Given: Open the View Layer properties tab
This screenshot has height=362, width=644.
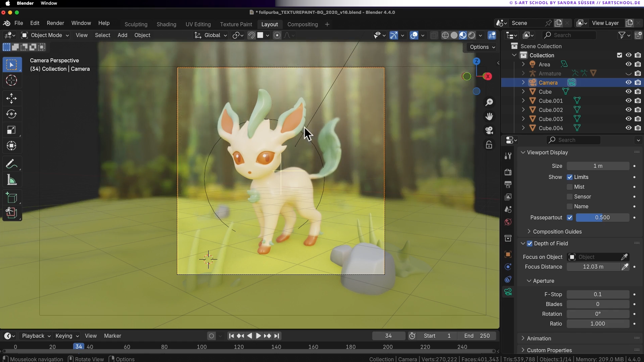Looking at the screenshot, I should 508,197.
